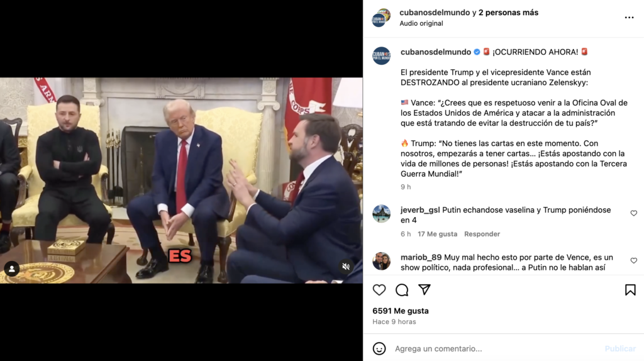Open the three-dots more options menu

pyautogui.click(x=629, y=18)
